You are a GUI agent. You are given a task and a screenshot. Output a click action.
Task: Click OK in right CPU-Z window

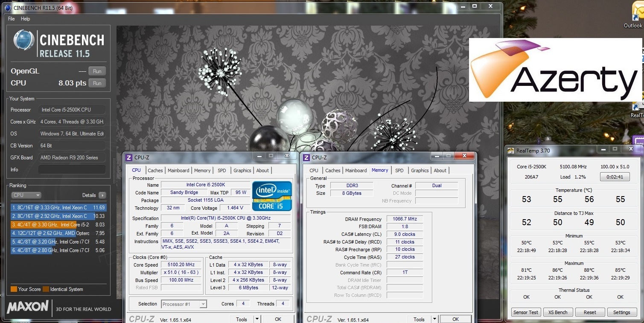click(455, 319)
